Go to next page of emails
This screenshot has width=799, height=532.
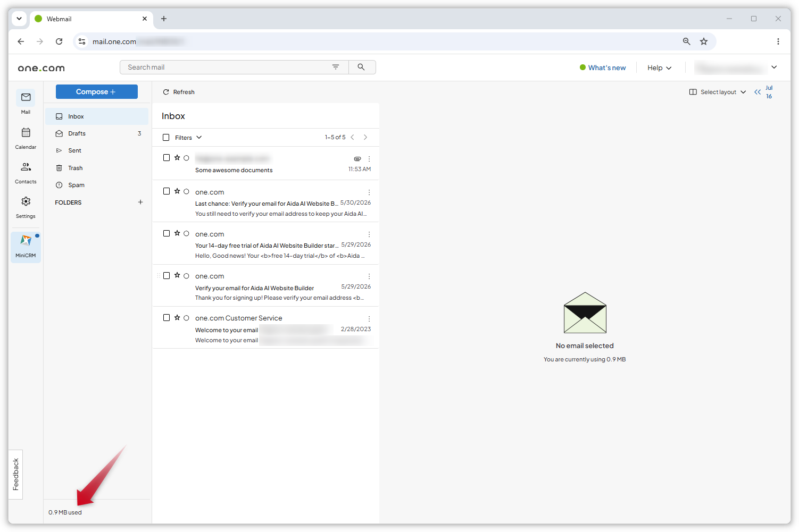click(x=365, y=137)
